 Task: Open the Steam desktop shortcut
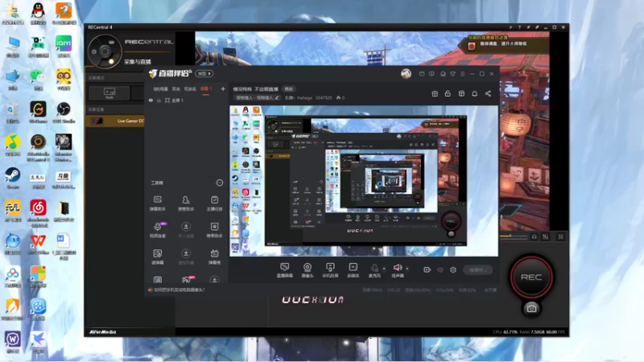tap(13, 178)
